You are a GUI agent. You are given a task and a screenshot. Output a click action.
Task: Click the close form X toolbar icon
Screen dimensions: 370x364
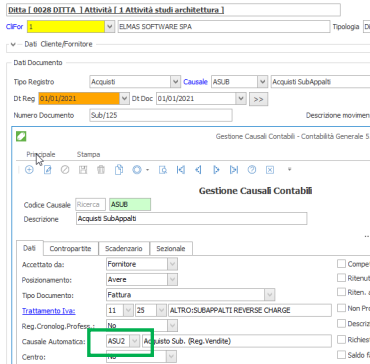[270, 170]
